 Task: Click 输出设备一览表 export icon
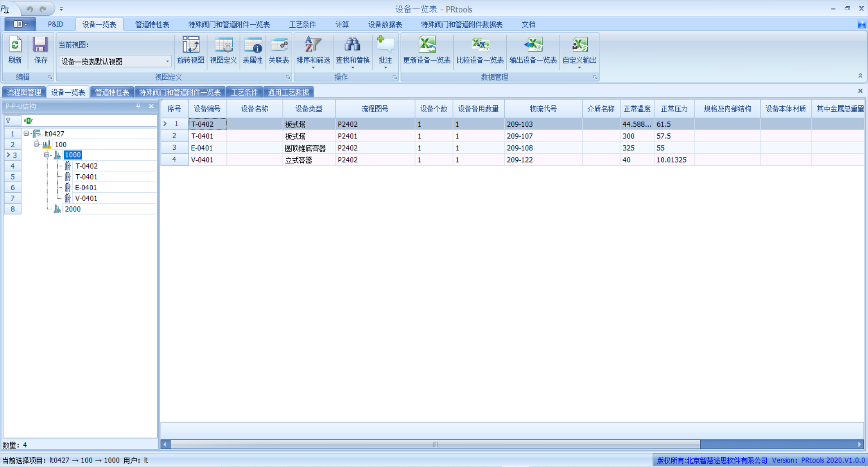coord(533,45)
